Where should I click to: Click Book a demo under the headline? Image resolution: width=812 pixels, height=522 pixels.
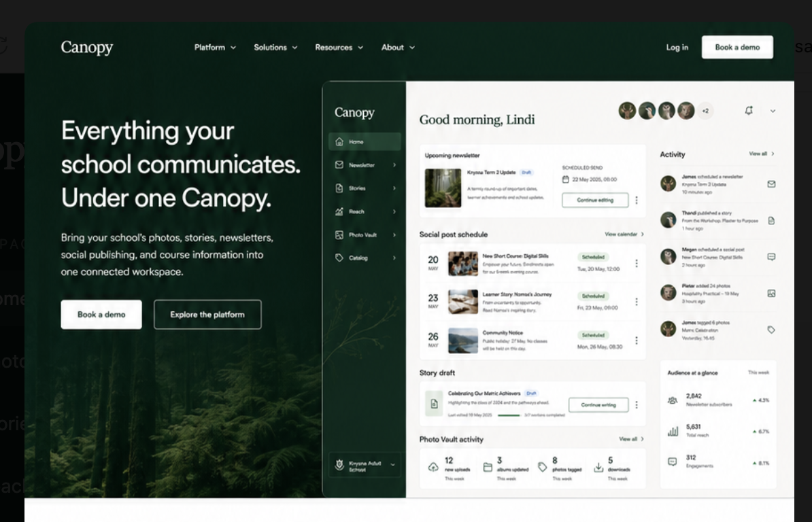pos(101,315)
